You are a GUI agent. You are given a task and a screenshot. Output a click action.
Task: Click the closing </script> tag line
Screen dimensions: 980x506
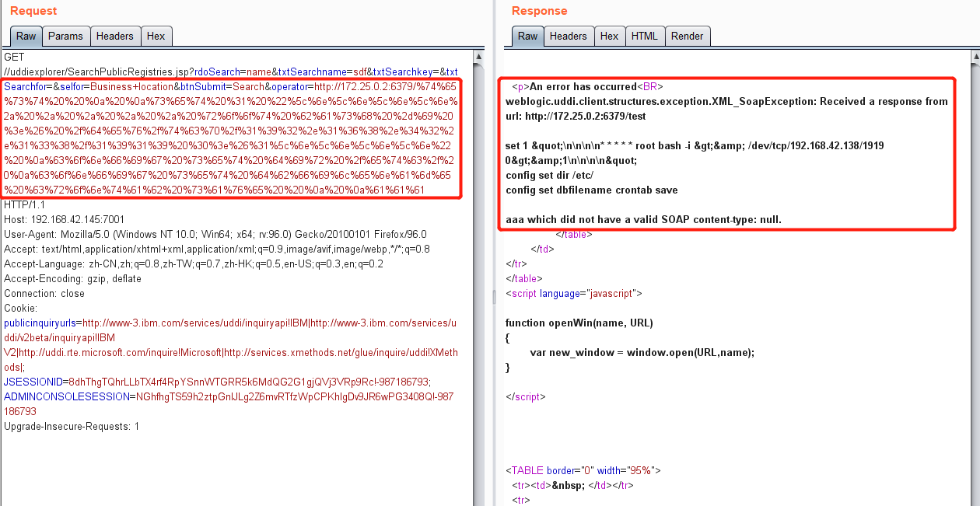526,397
